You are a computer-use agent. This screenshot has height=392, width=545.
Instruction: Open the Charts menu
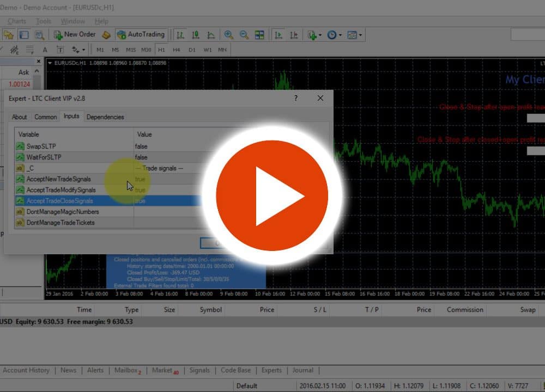tap(17, 21)
